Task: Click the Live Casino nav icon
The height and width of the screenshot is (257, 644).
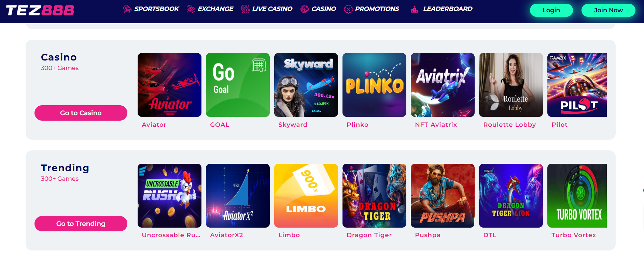Action: tap(245, 9)
